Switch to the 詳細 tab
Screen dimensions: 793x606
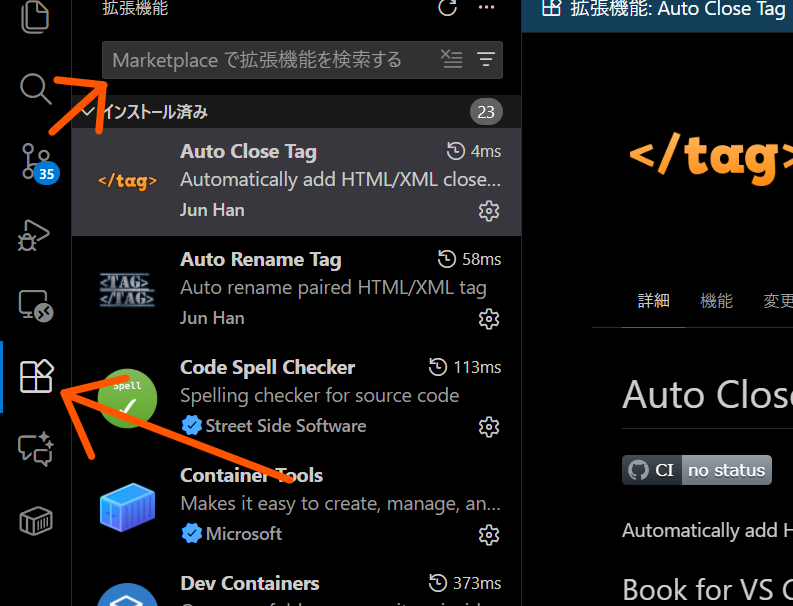pyautogui.click(x=653, y=301)
